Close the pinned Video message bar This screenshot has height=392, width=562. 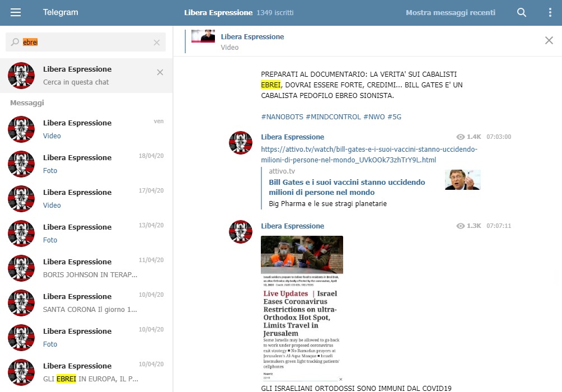[549, 40]
